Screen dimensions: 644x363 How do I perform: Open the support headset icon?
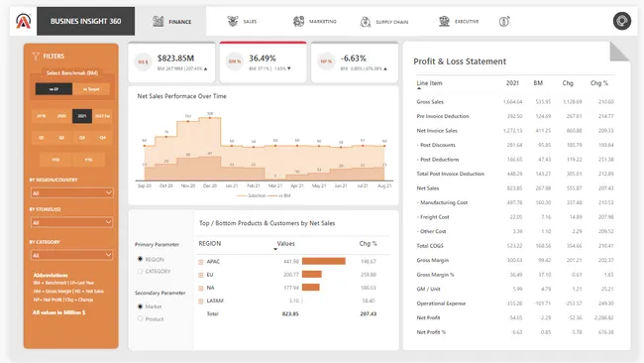[x=622, y=21]
